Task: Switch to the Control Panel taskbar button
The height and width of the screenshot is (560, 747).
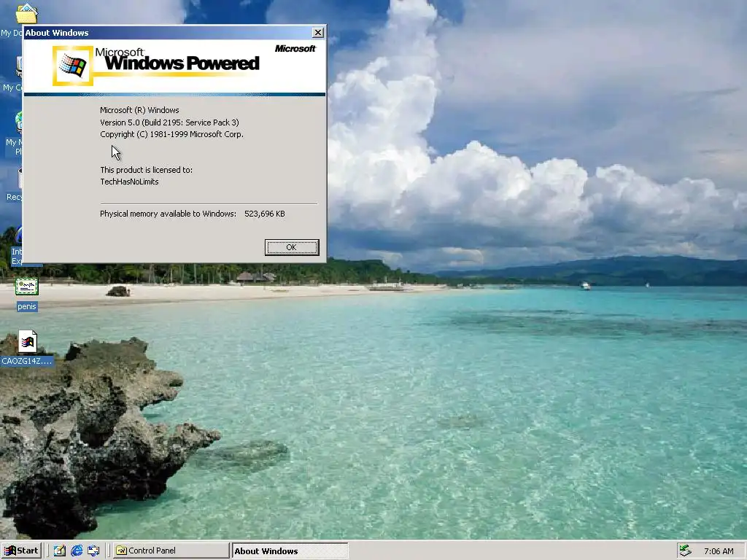Action: click(171, 551)
